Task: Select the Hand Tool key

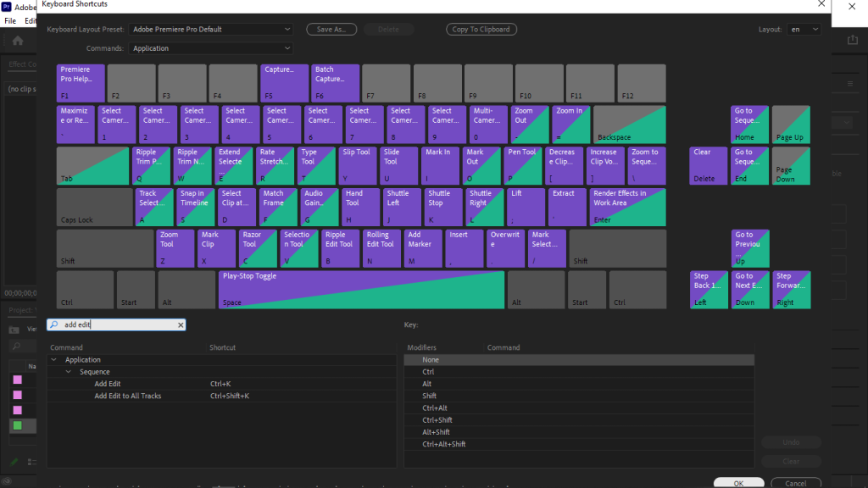Action: 359,205
